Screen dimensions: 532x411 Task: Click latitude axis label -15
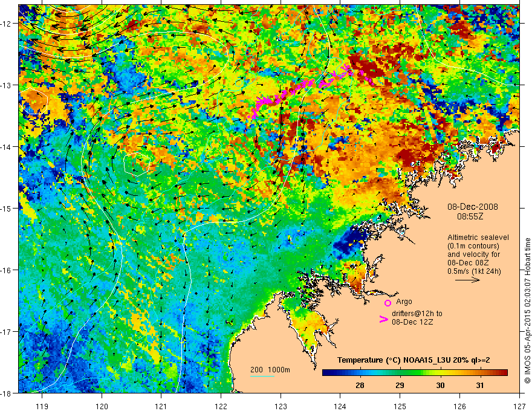[x=7, y=209]
